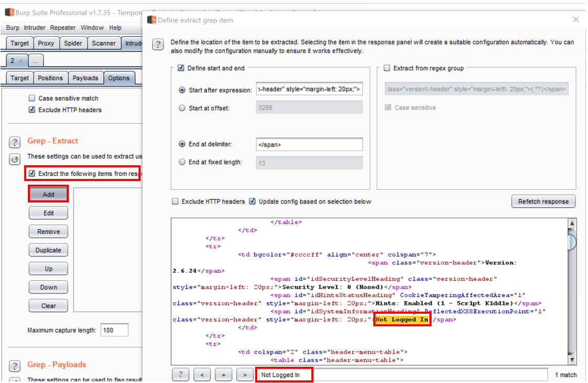588x383 pixels.
Task: Click the Grep - Payloads help icon
Action: coord(15,366)
